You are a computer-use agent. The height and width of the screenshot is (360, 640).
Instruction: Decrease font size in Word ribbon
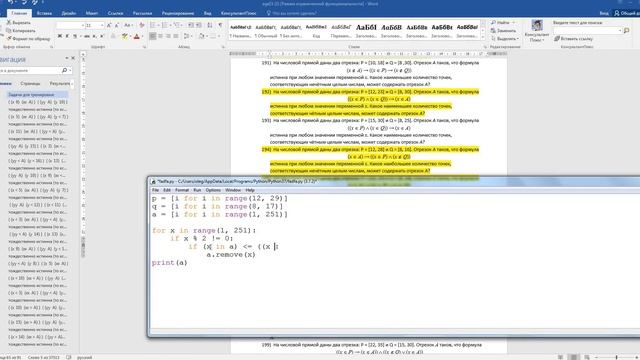click(x=116, y=25)
